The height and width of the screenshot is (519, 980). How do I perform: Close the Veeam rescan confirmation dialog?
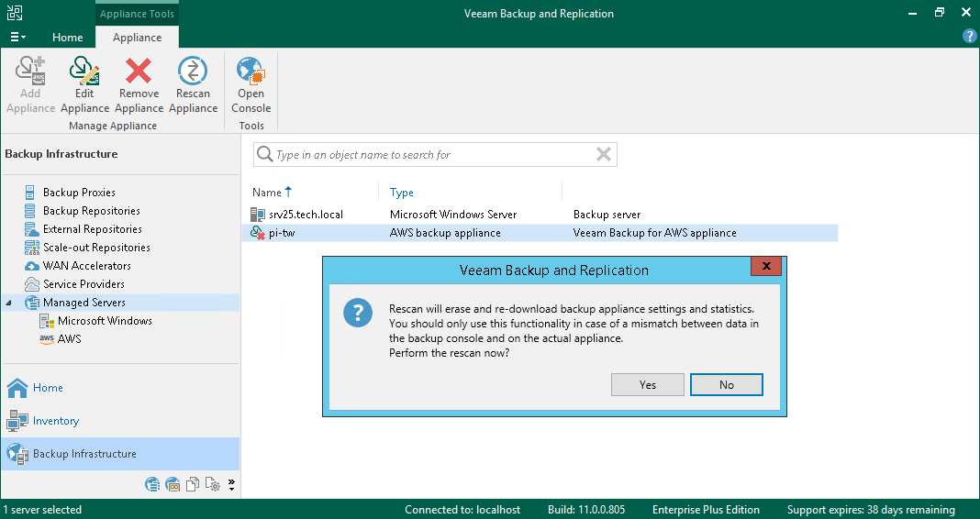click(x=767, y=266)
